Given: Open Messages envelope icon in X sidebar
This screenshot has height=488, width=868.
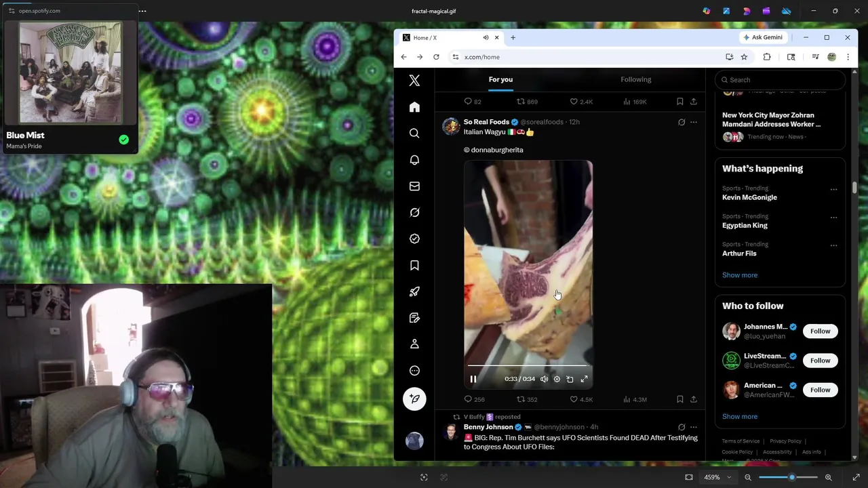Looking at the screenshot, I should pos(414,186).
